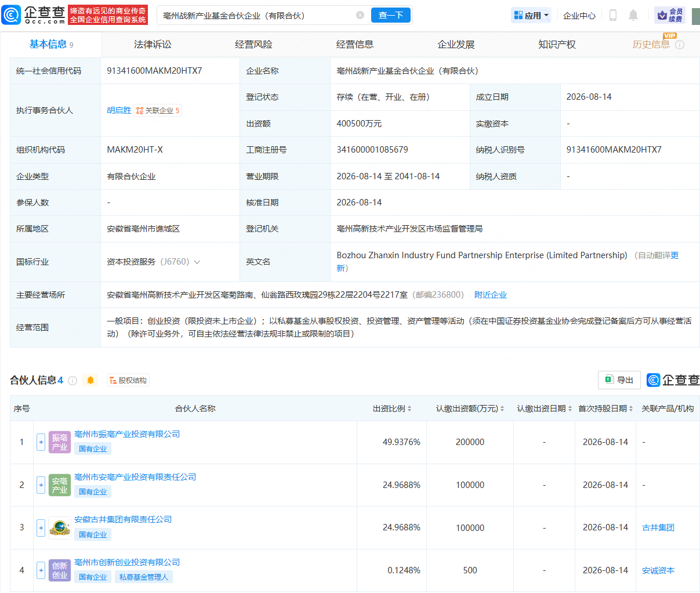This screenshot has height=593, width=700.
Task: Open the 亳州市安亳产业投资有限责任公司 link
Action: (135, 477)
